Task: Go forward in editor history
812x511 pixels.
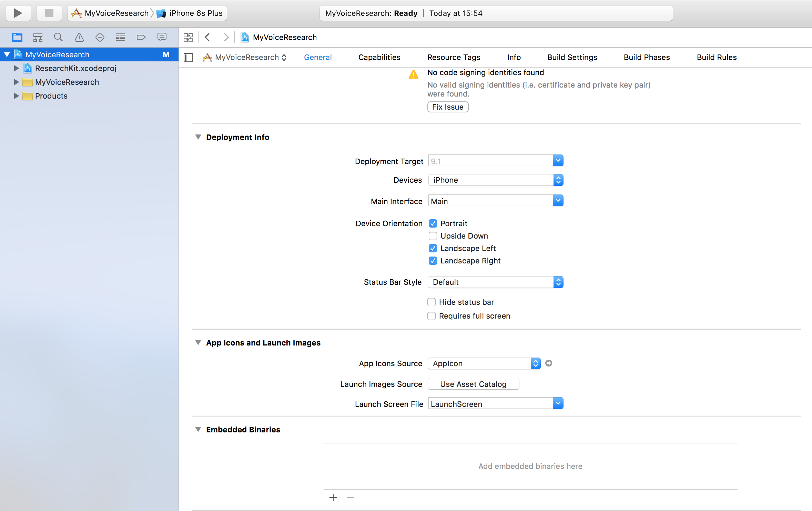Action: (226, 37)
